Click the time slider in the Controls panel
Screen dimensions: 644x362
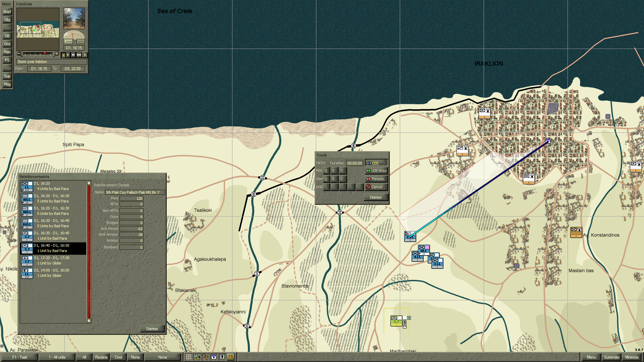(38, 54)
